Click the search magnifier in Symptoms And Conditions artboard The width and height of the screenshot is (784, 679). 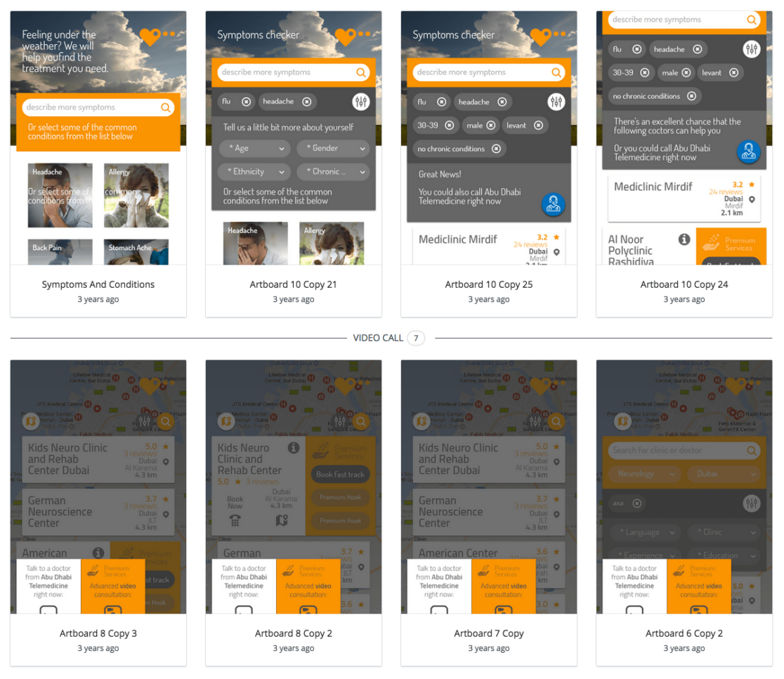coord(166,107)
